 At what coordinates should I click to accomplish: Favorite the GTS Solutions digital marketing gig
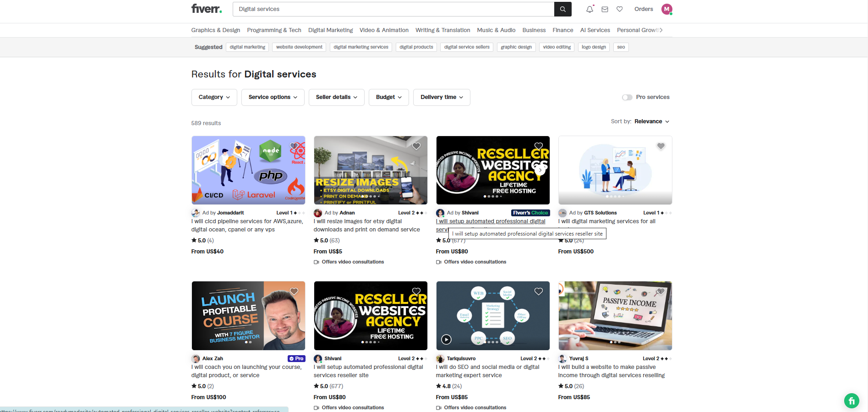pos(661,146)
